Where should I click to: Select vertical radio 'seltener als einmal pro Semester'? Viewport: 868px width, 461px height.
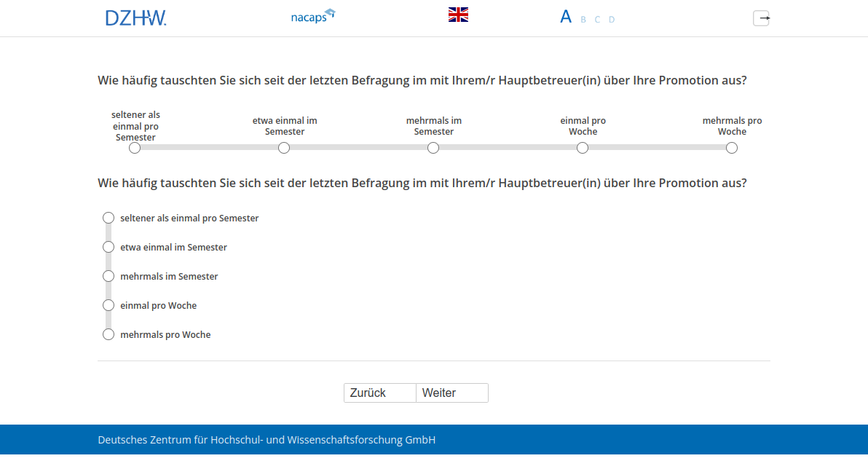click(108, 218)
